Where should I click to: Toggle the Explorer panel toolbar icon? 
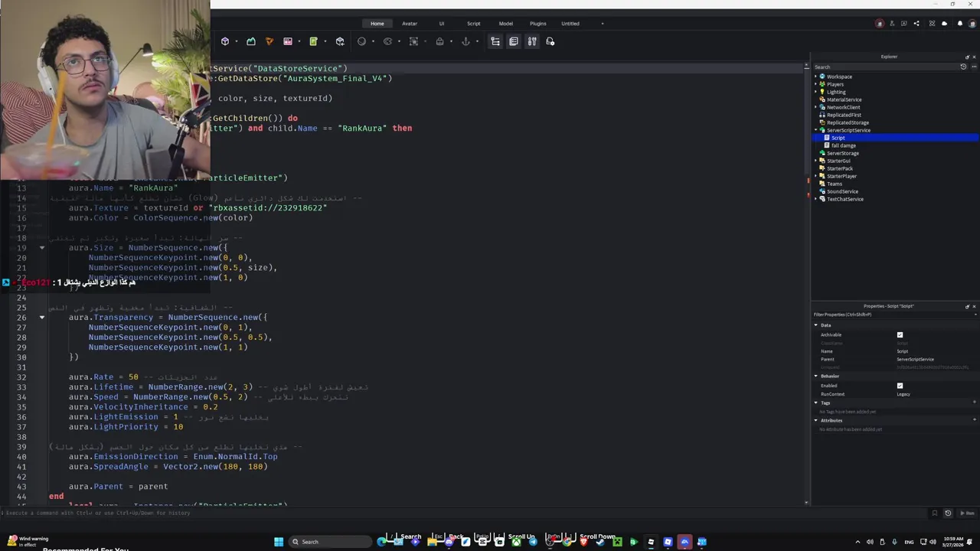[495, 41]
